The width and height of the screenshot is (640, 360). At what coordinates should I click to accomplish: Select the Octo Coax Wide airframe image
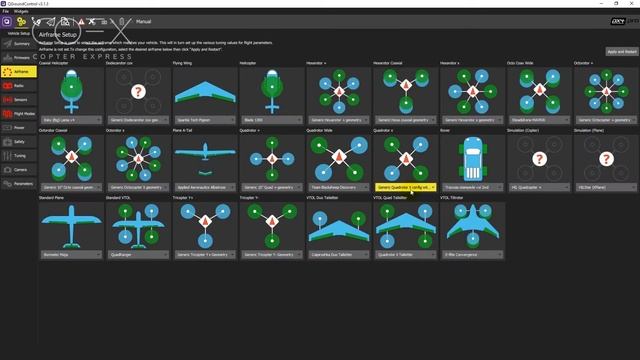540,91
